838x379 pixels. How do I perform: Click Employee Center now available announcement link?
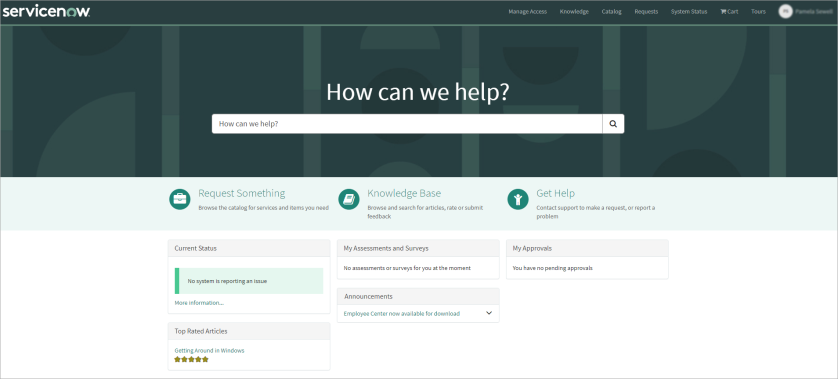401,313
